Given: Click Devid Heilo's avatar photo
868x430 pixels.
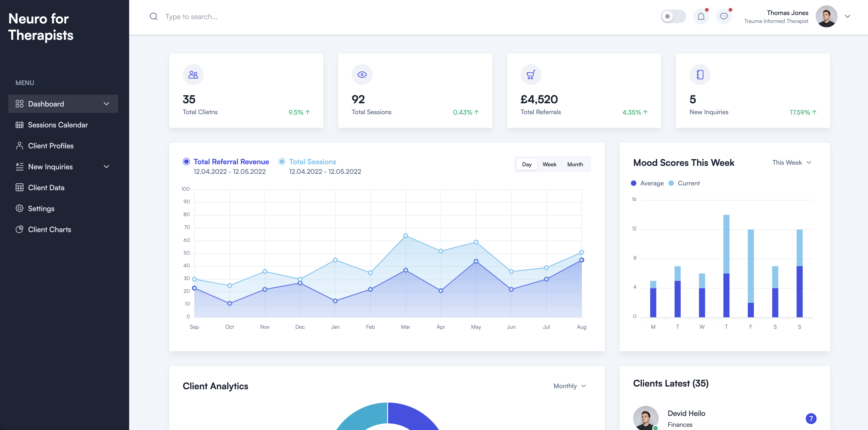Looking at the screenshot, I should point(645,418).
